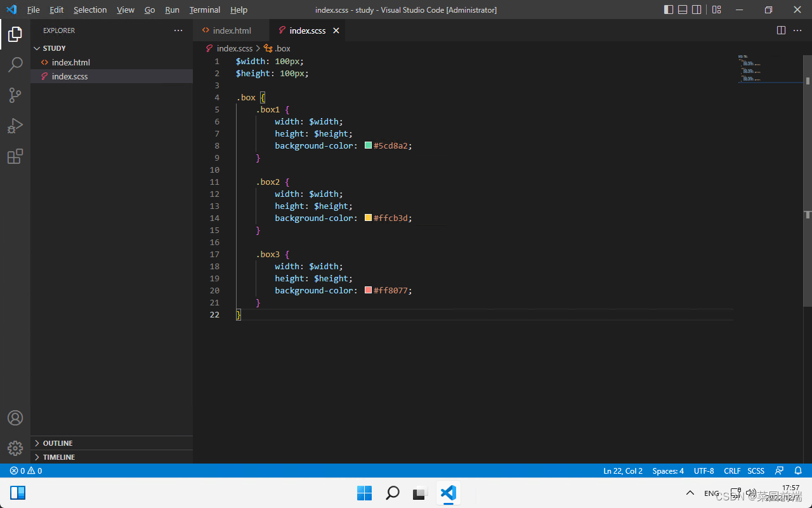Click Customize Layout icon in title bar
This screenshot has width=812, height=508.
717,10
